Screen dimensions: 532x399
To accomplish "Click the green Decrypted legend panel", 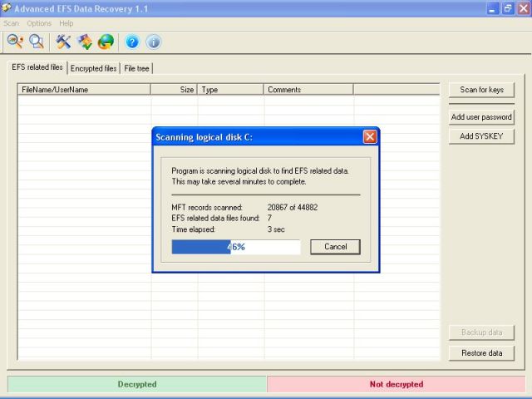I will (137, 384).
